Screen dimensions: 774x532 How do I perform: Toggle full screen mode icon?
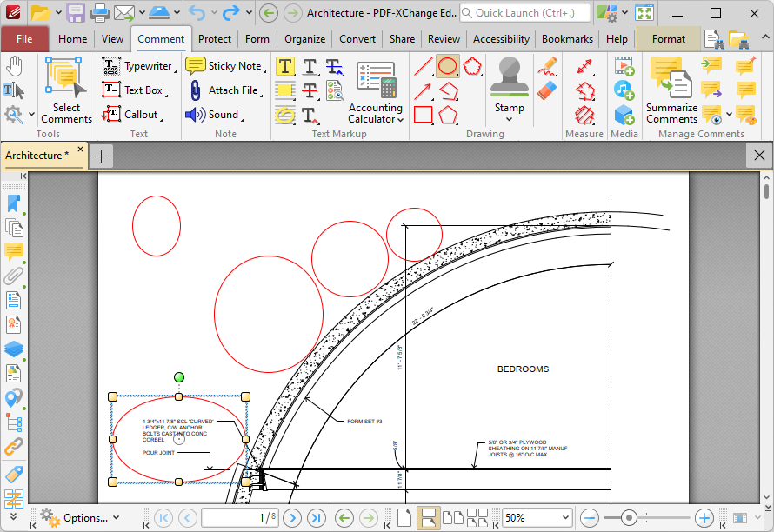coord(644,13)
